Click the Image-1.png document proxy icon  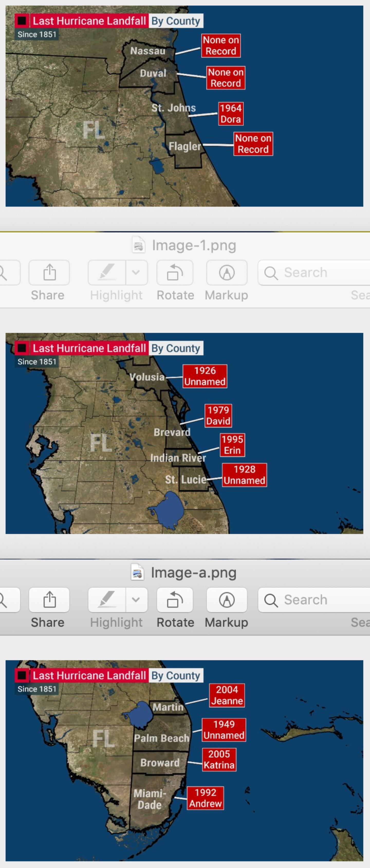tap(138, 245)
